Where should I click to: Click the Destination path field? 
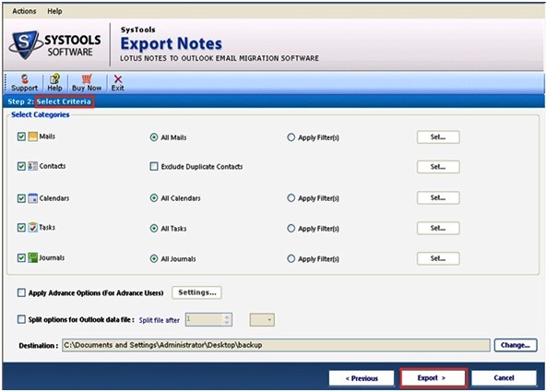[x=276, y=345]
